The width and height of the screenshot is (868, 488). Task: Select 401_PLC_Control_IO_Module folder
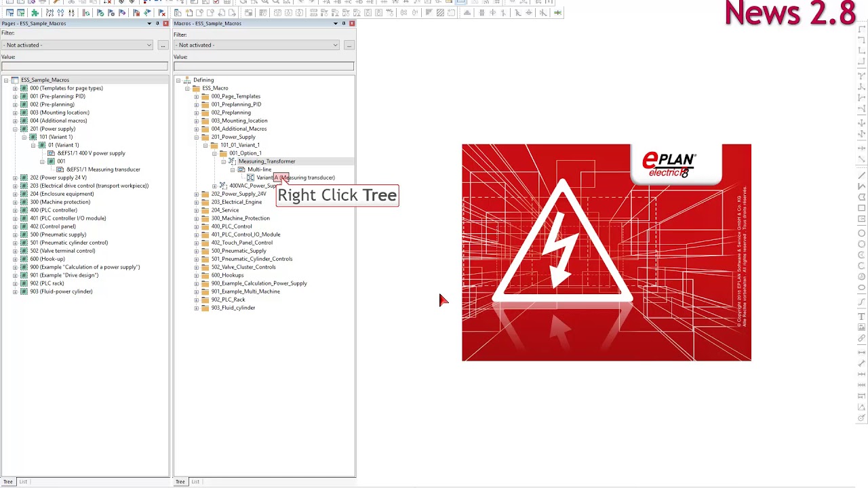245,235
